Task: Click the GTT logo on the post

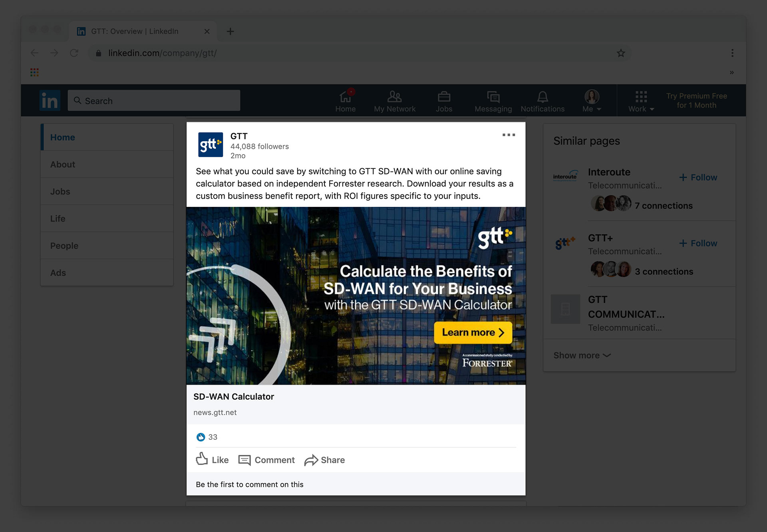Action: pos(211,145)
